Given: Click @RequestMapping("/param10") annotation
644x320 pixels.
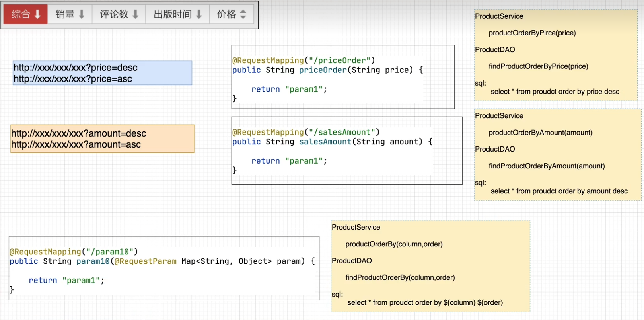Looking at the screenshot, I should click(x=74, y=252).
